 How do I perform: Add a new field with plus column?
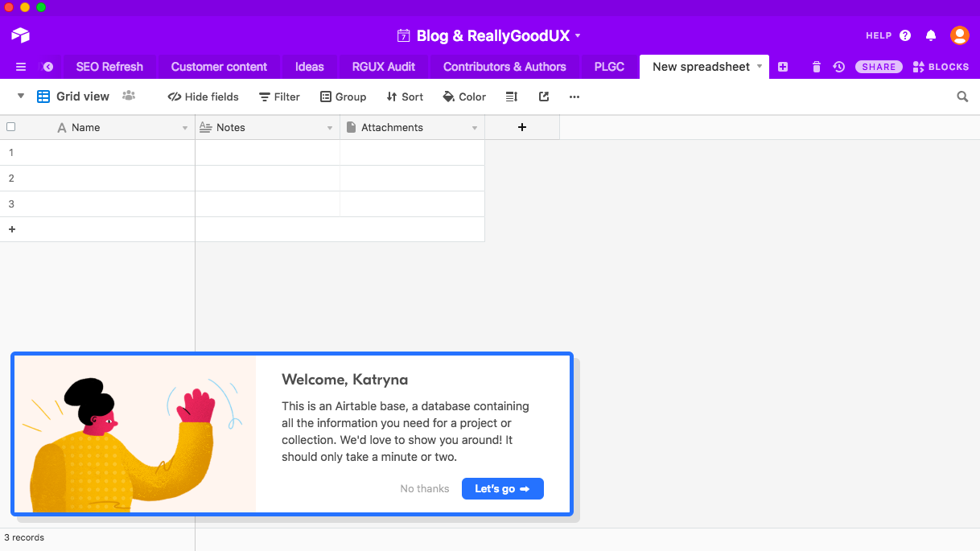[522, 127]
